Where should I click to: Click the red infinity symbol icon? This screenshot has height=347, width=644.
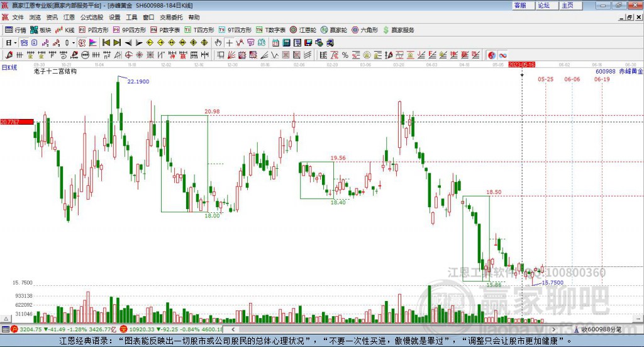502,55
